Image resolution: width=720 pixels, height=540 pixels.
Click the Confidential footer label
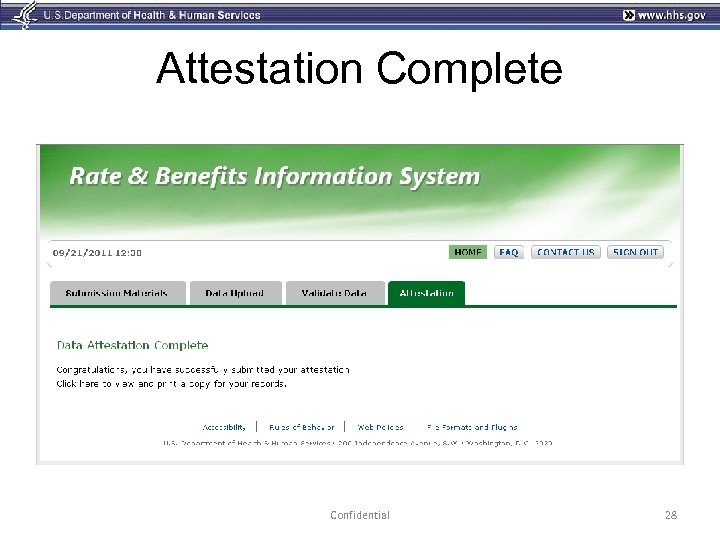point(360,515)
